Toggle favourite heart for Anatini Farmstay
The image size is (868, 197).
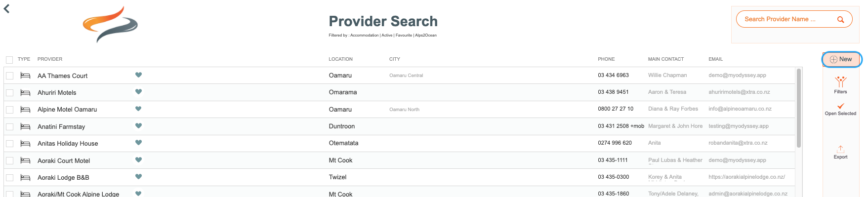click(138, 126)
